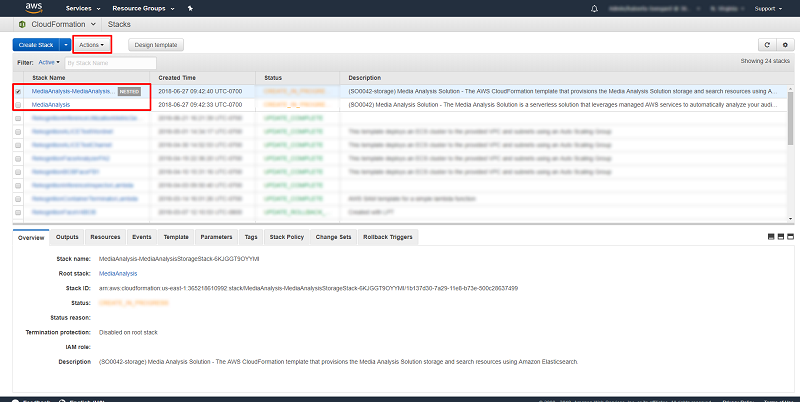This screenshot has height=402, width=800.
Task: Click the Create Stack button
Action: pyautogui.click(x=36, y=45)
